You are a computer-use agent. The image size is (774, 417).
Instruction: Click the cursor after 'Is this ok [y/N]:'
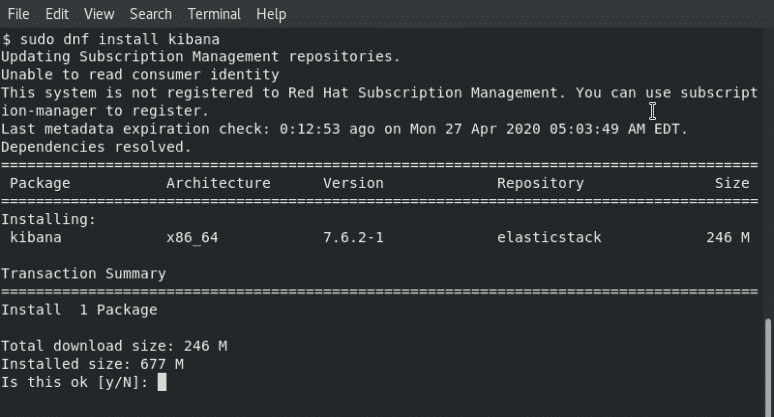[162, 382]
